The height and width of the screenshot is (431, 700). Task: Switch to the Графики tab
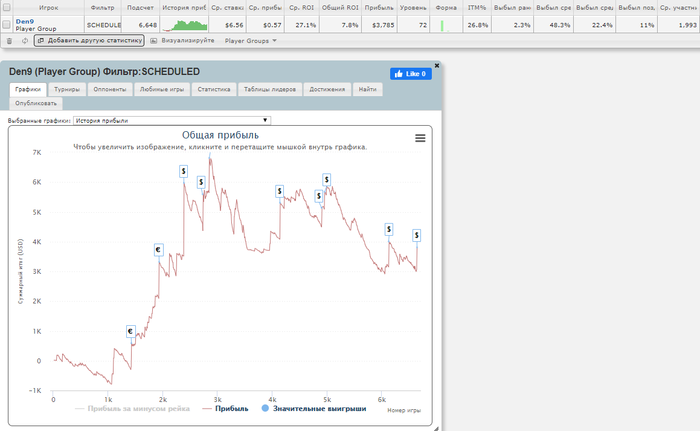(x=28, y=89)
